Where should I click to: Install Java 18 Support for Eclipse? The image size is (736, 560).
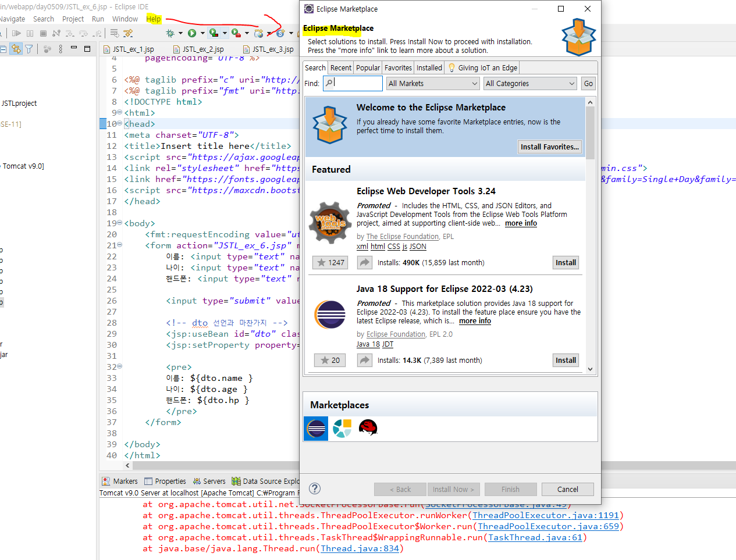[566, 361]
